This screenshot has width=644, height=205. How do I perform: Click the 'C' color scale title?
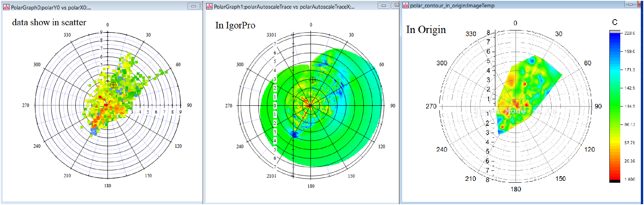615,22
